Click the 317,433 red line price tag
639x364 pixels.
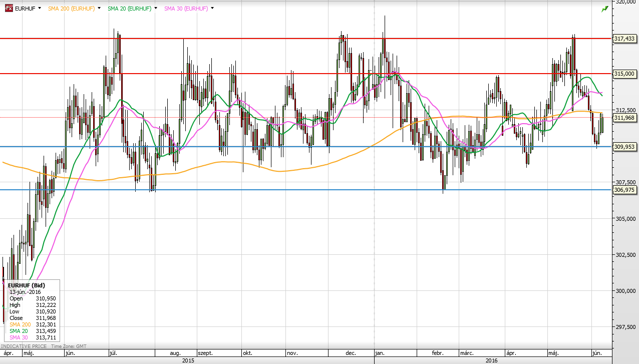tap(624, 39)
